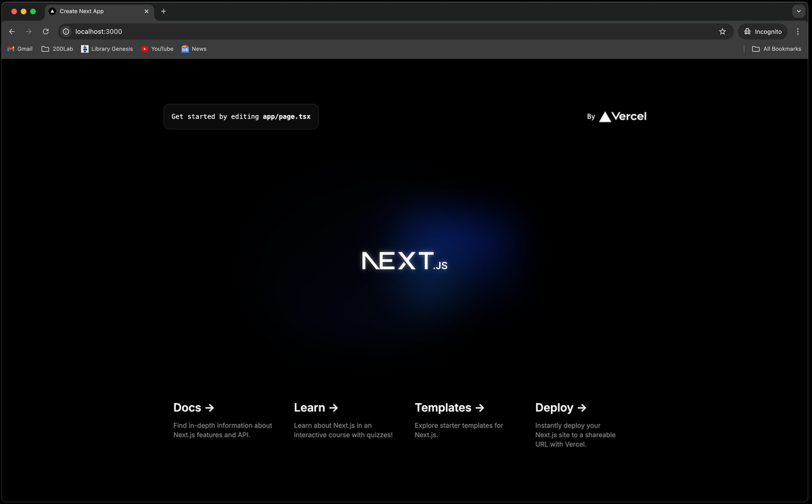812x504 pixels.
Task: Click the Deploy link at bottom right
Action: pyautogui.click(x=561, y=407)
